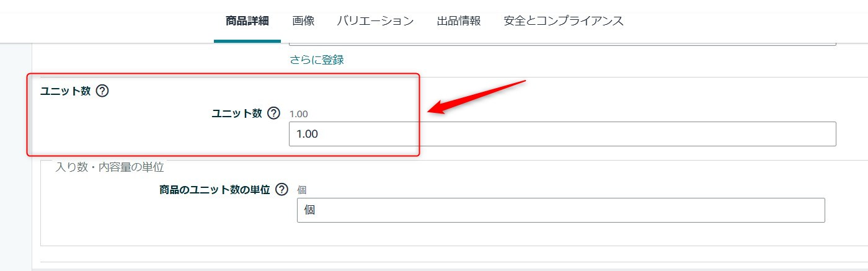The height and width of the screenshot is (271, 868).
Task: Go to the バリエーション tab
Action: (x=375, y=20)
